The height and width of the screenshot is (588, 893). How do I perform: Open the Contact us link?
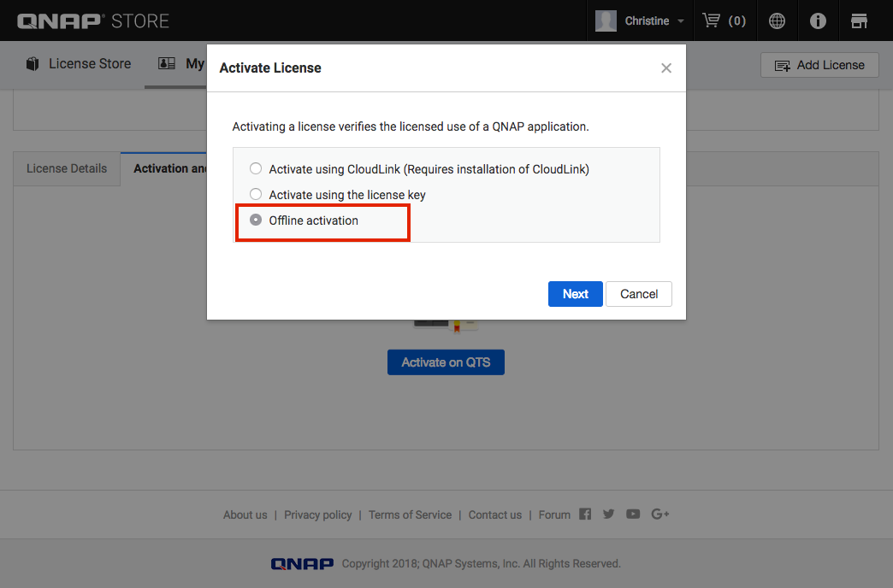click(x=495, y=514)
